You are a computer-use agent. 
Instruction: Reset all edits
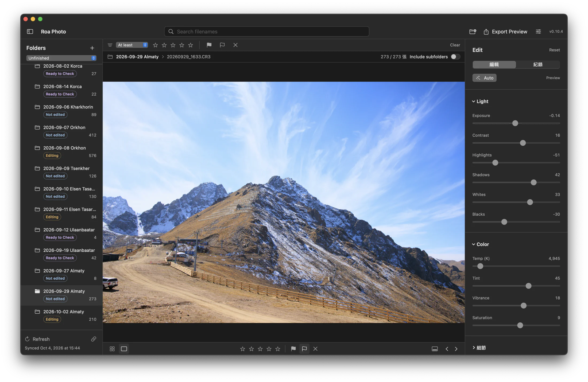click(x=554, y=50)
